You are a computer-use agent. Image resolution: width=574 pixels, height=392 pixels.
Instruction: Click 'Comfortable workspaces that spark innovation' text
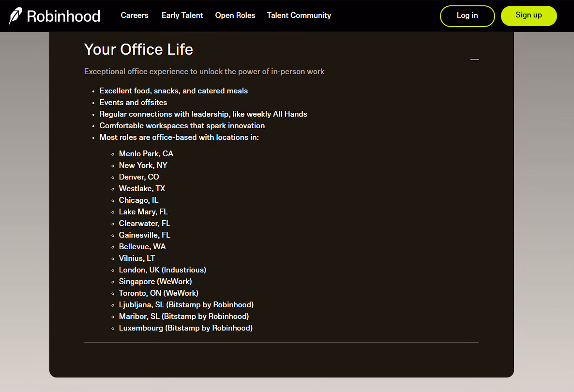[x=182, y=126]
